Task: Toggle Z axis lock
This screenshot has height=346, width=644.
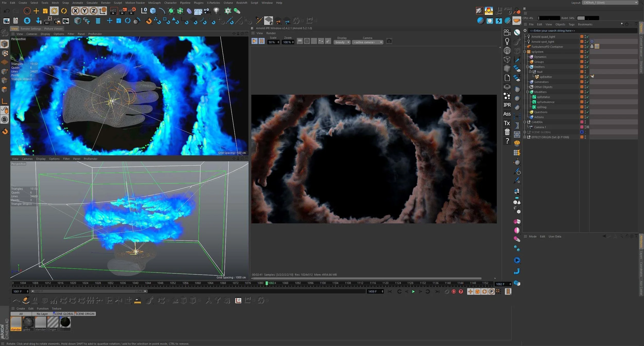Action: (x=94, y=11)
